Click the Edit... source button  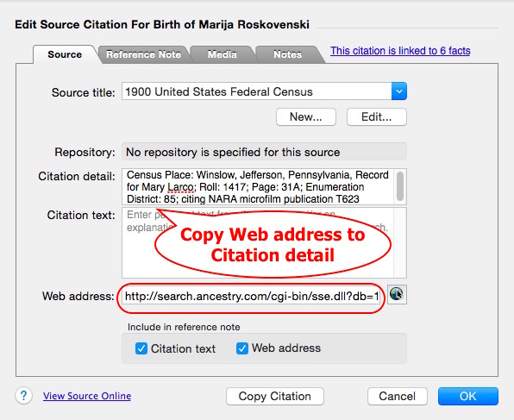377,117
